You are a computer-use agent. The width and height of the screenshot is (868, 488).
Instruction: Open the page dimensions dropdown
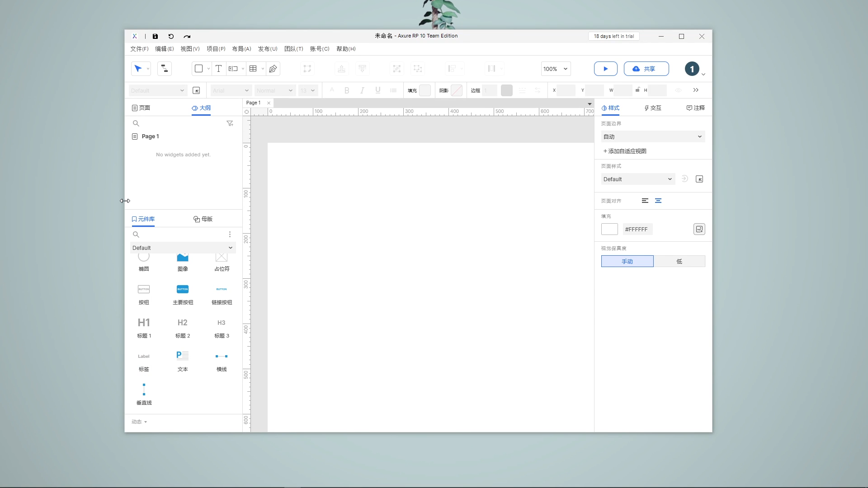click(x=653, y=136)
